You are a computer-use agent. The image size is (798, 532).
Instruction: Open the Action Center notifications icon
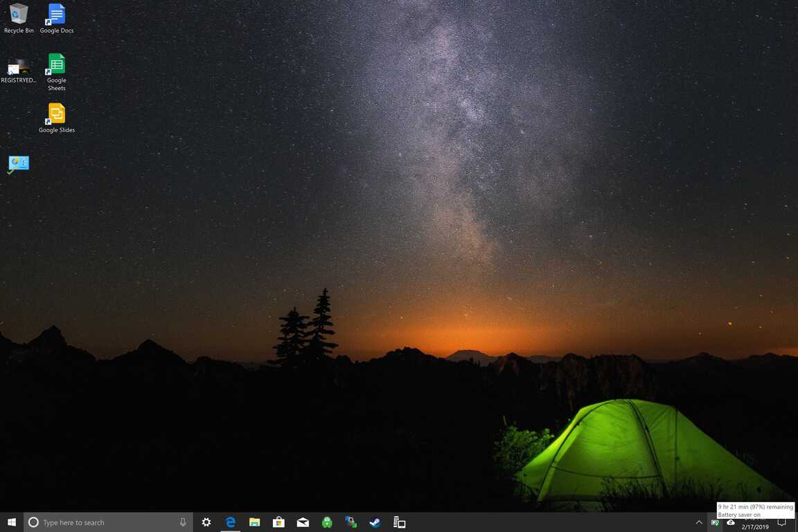pos(782,522)
